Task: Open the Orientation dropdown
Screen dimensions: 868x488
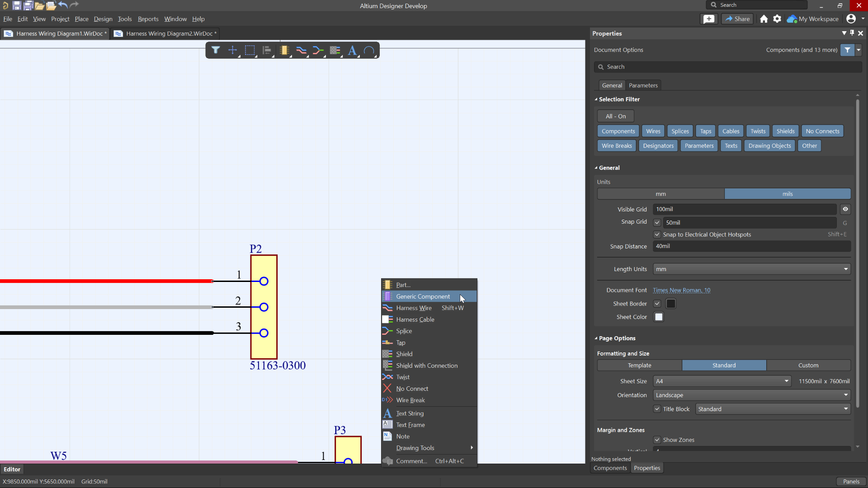Action: (752, 395)
